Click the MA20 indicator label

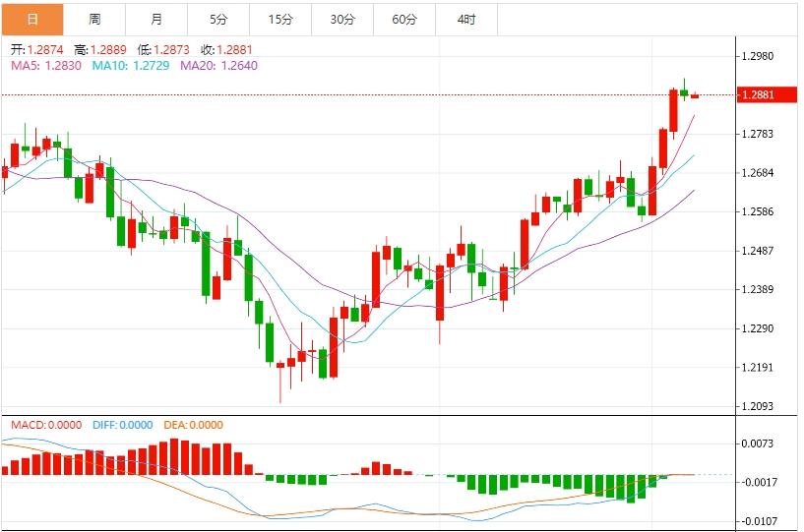point(218,66)
